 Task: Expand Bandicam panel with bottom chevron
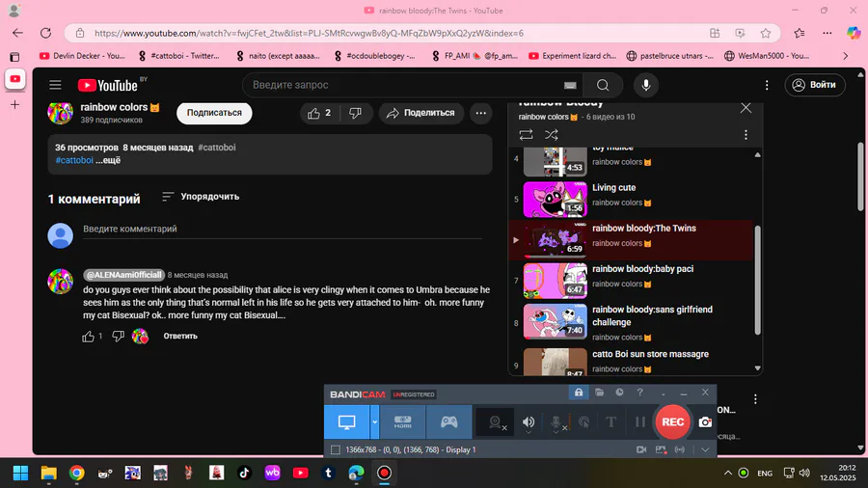coord(705,449)
